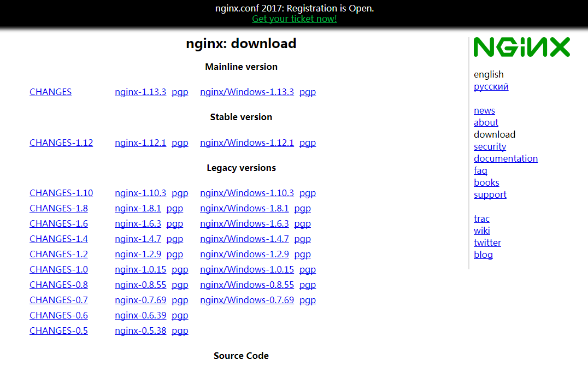This screenshot has height=372, width=588.
Task: Download nginx-1.8.1
Action: [x=138, y=209]
